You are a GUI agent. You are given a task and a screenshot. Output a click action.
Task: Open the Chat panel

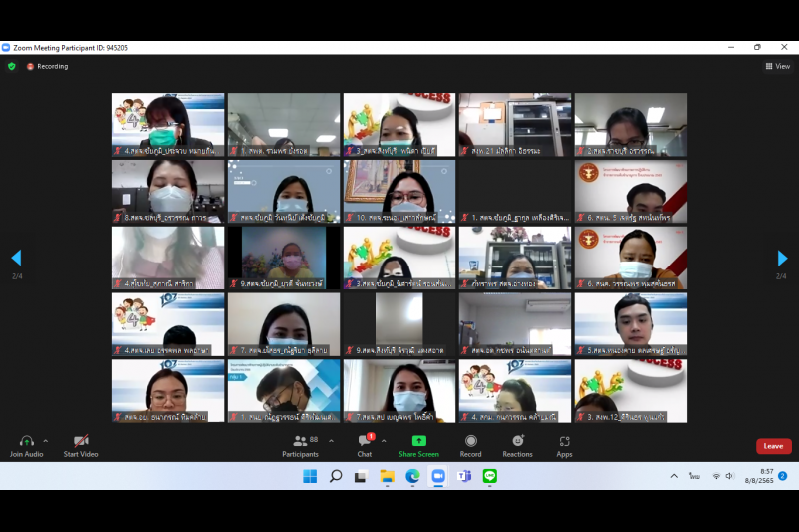pos(365,441)
